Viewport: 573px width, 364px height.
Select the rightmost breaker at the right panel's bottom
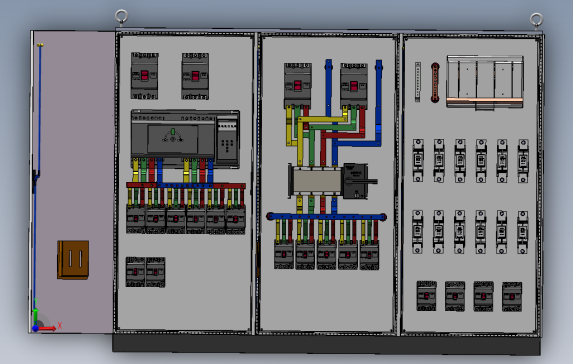(512, 297)
